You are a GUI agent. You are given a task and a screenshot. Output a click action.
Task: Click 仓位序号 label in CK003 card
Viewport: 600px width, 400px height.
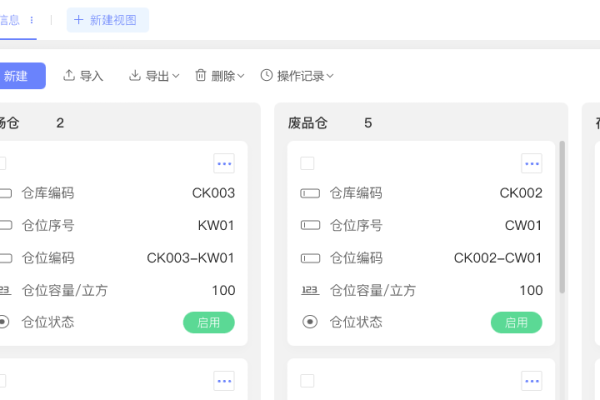pyautogui.click(x=48, y=225)
